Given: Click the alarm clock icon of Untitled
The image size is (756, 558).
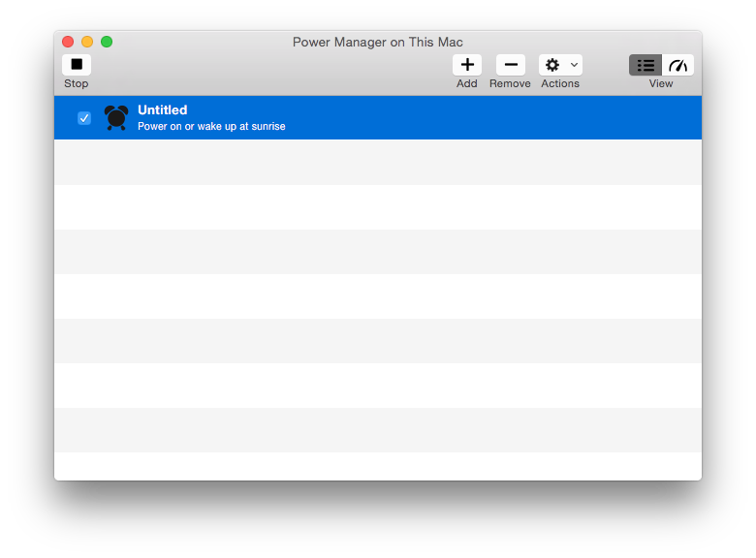Looking at the screenshot, I should [x=116, y=117].
